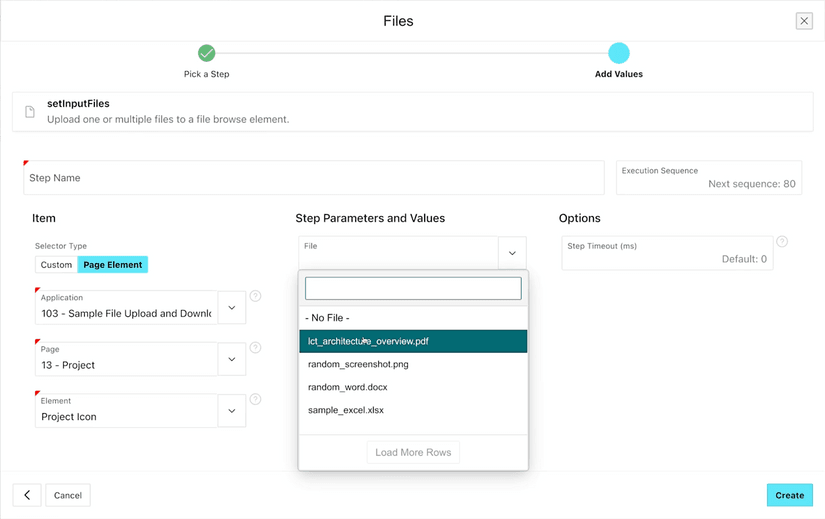Expand the Application dropdown
The height and width of the screenshot is (519, 825).
click(x=232, y=308)
